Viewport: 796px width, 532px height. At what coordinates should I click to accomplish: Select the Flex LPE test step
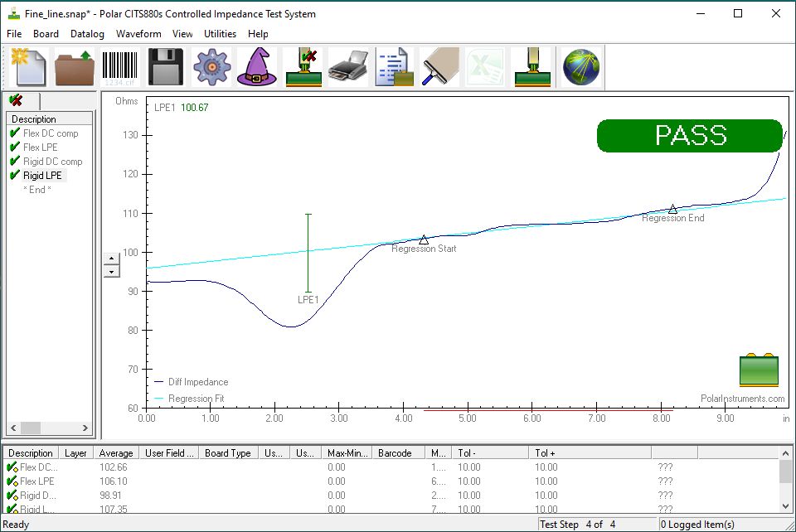[x=40, y=148]
